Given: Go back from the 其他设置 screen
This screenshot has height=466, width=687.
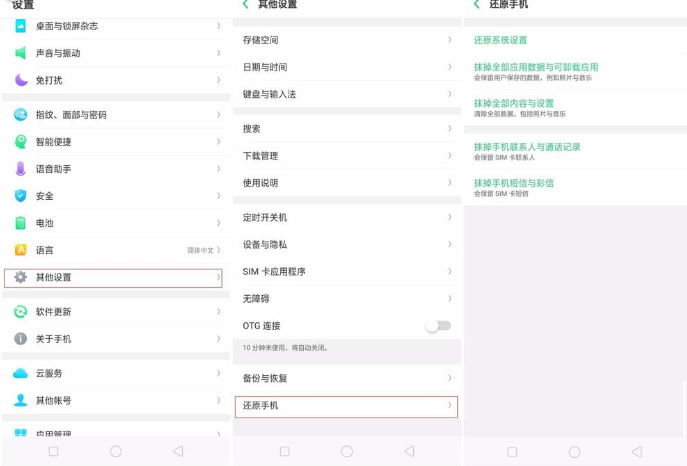Looking at the screenshot, I should click(x=246, y=5).
